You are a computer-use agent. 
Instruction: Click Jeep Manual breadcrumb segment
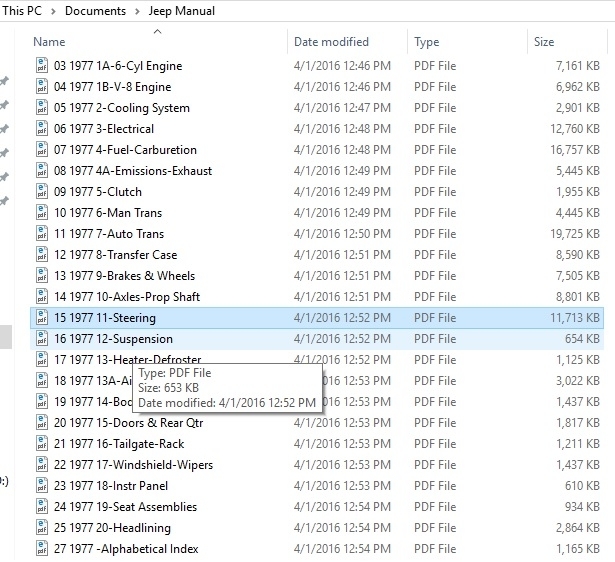[x=182, y=11]
